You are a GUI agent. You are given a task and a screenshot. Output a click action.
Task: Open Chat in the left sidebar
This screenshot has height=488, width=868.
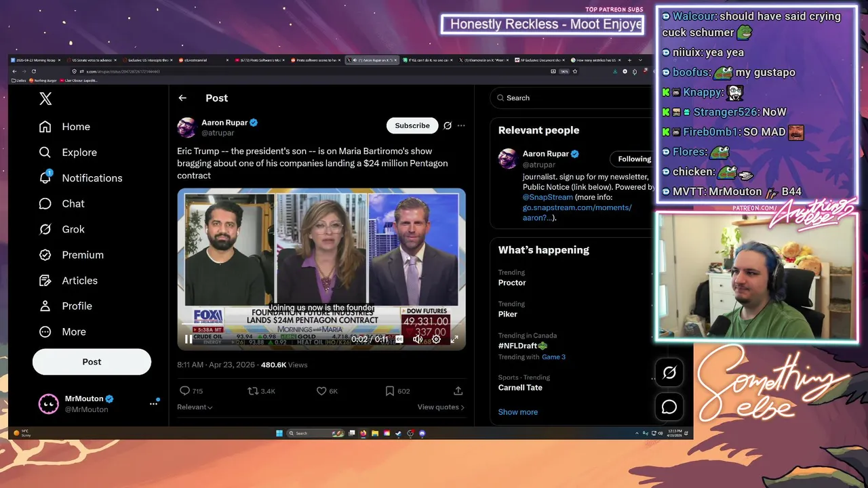(x=62, y=204)
